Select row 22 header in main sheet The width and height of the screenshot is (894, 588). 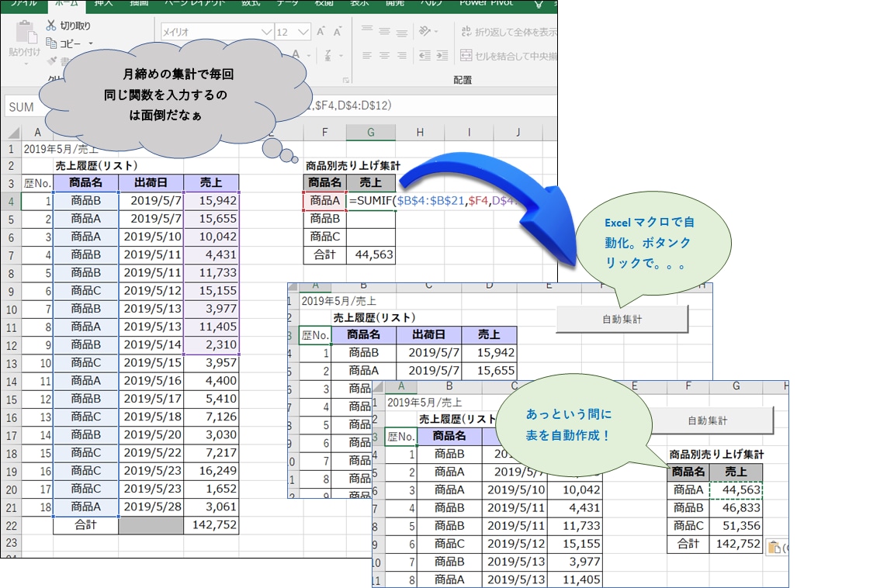click(11, 525)
